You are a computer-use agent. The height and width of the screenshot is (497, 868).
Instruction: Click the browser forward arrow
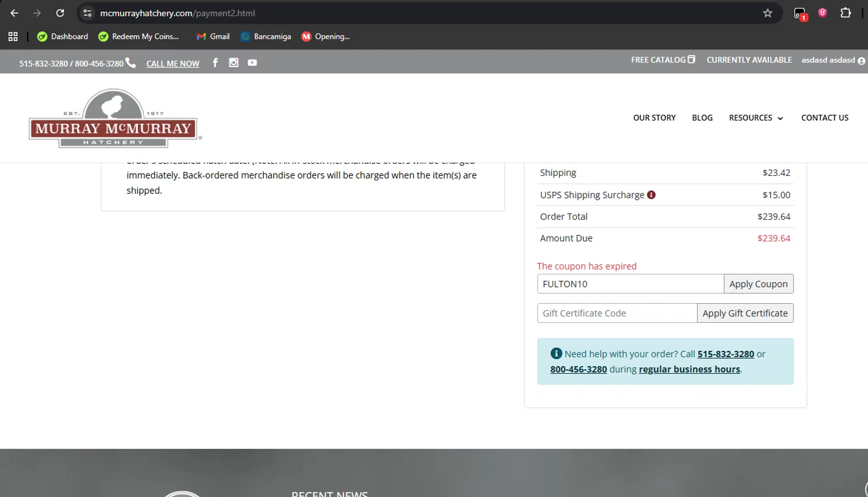(x=37, y=13)
